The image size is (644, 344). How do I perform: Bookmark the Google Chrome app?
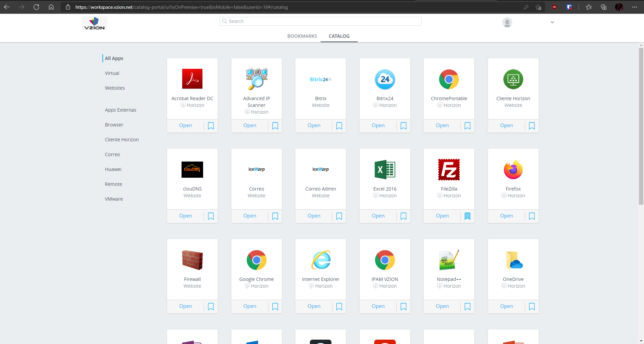click(275, 307)
